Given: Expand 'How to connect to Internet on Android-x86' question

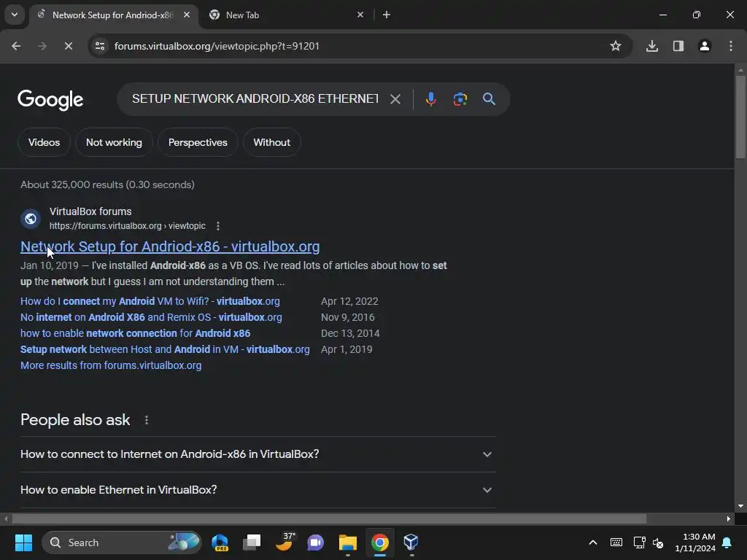Looking at the screenshot, I should pyautogui.click(x=258, y=454).
